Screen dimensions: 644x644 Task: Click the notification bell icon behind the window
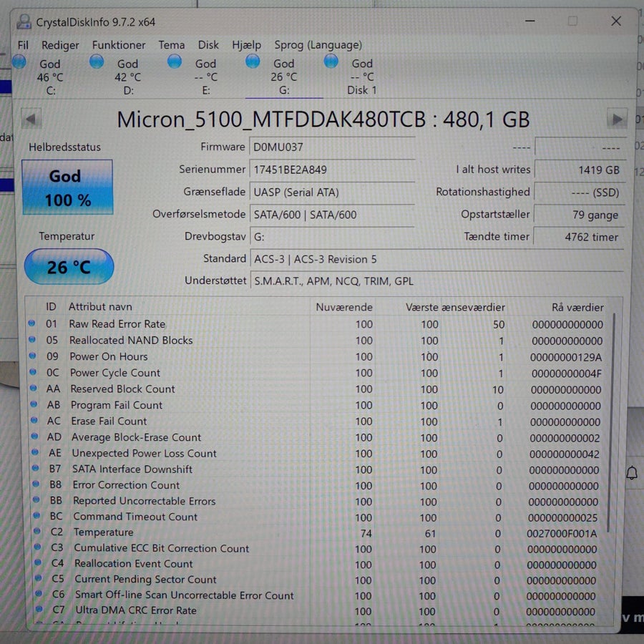click(x=632, y=473)
